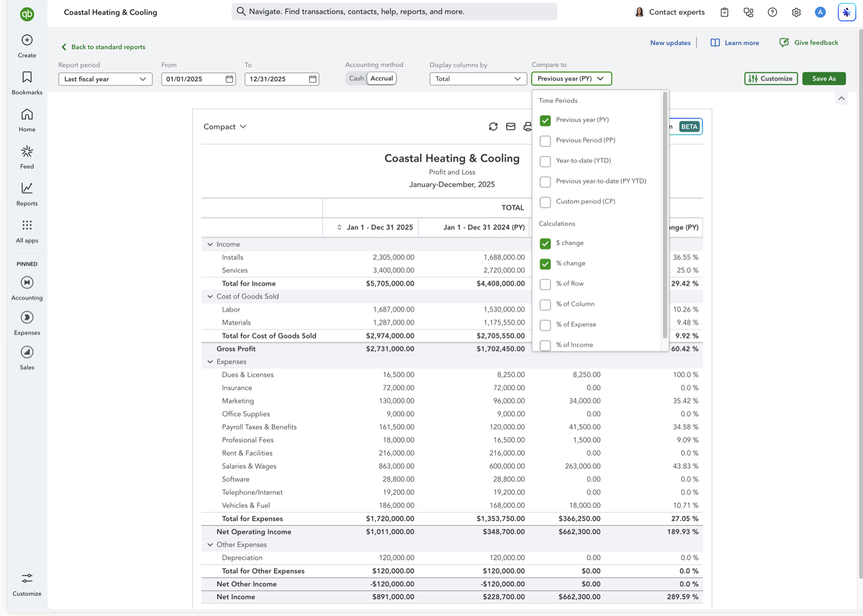Screen dimensions: 863x616
Task: Collapse the Expenses section
Action: point(210,362)
